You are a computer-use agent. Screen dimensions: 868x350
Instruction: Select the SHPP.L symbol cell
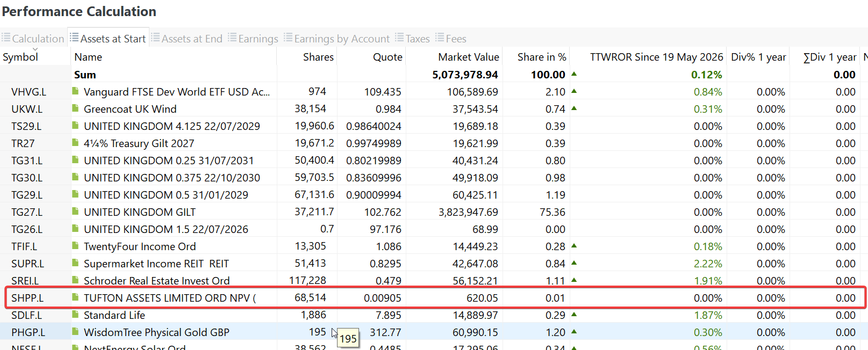click(x=27, y=298)
